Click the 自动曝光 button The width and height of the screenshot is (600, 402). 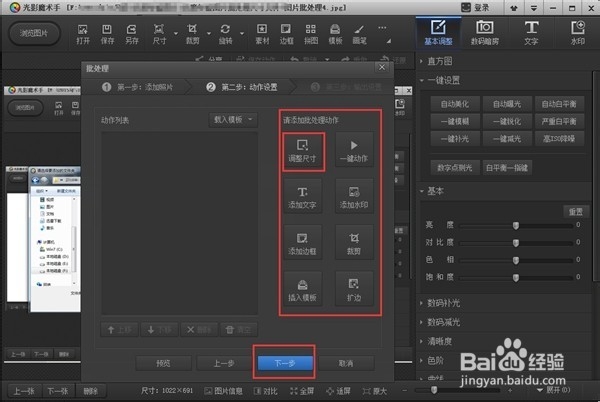click(507, 104)
